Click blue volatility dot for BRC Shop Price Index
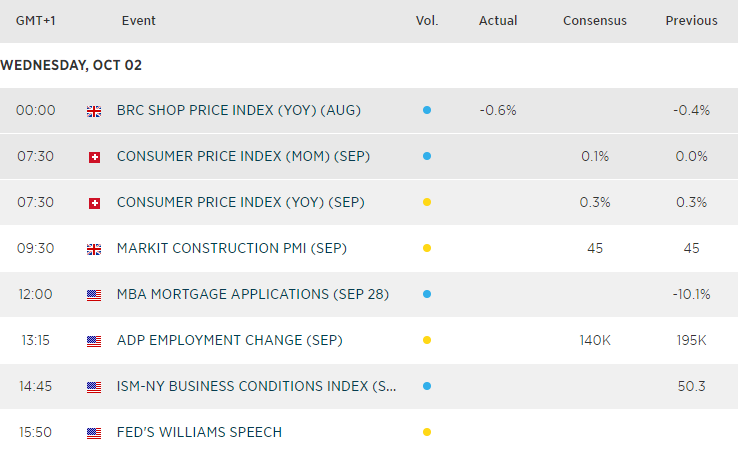 click(x=427, y=111)
